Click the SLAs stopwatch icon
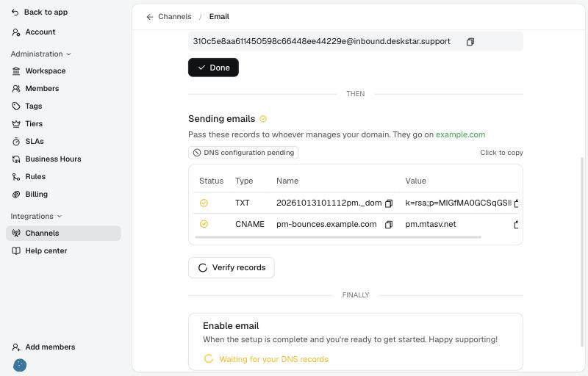This screenshot has width=588, height=376. pyautogui.click(x=15, y=141)
